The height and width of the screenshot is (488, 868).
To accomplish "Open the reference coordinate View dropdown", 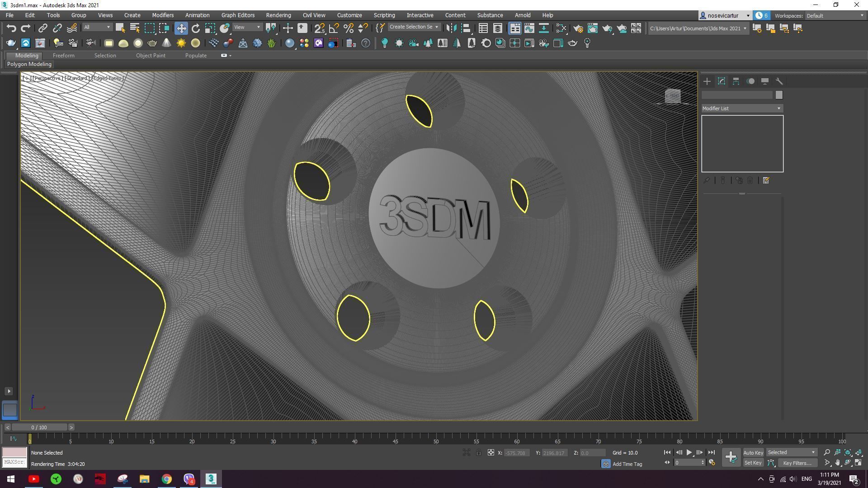I will 247,27.
